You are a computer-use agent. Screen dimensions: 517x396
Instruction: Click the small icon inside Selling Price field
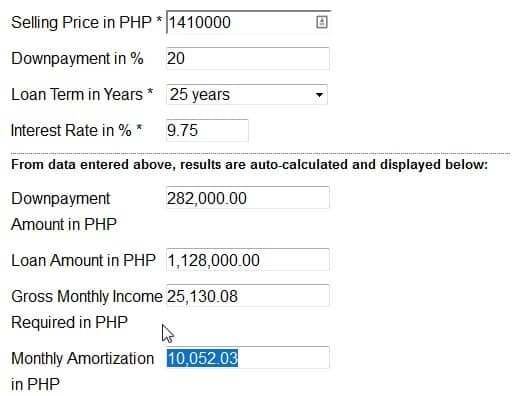tap(321, 22)
